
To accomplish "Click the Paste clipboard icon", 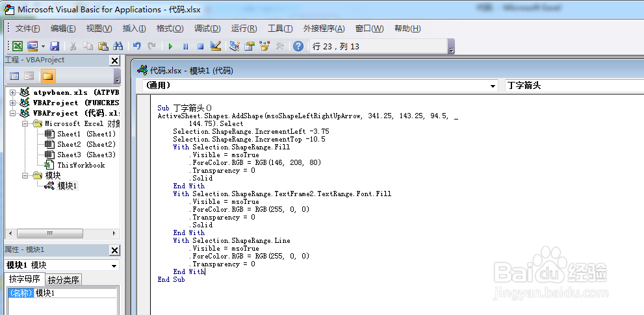I will (x=103, y=46).
